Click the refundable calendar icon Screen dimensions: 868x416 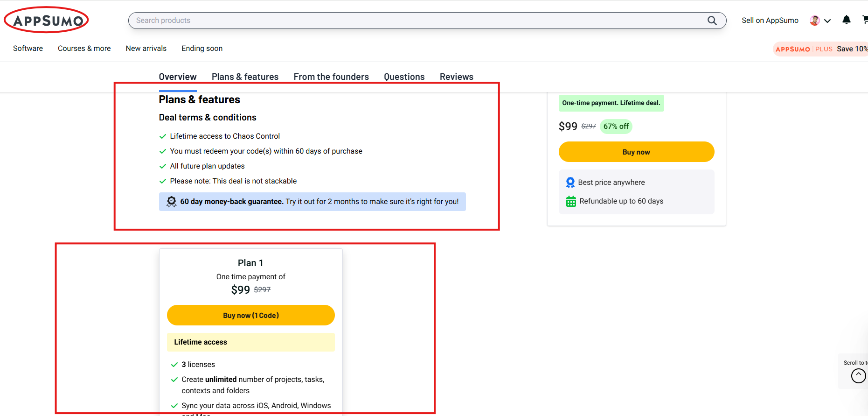click(x=571, y=201)
